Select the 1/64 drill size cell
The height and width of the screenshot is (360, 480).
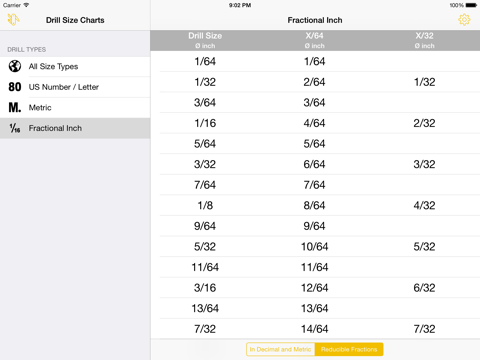(x=205, y=61)
